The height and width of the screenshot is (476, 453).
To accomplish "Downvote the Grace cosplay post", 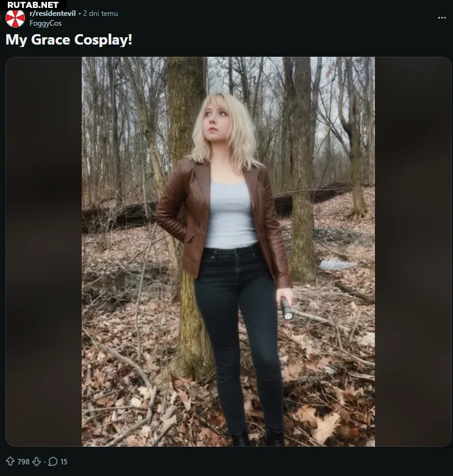I will coord(37,462).
